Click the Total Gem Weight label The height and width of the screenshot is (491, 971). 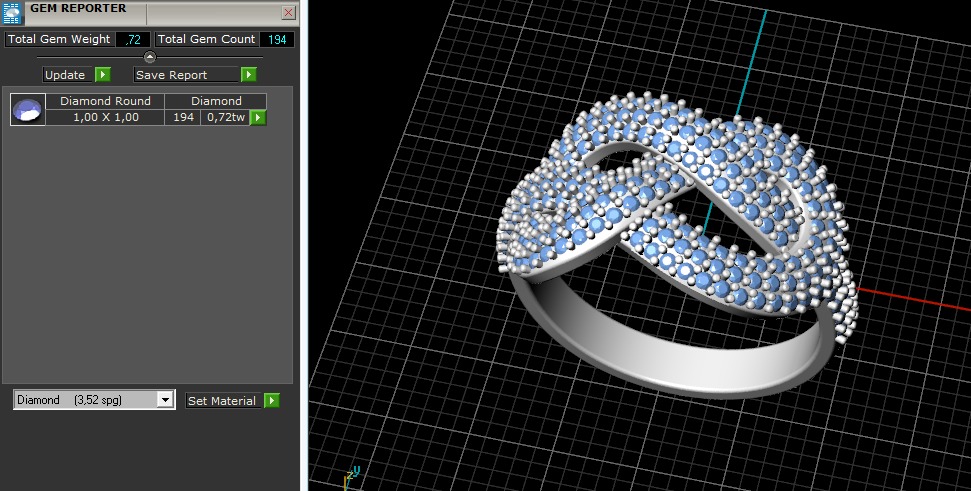59,40
